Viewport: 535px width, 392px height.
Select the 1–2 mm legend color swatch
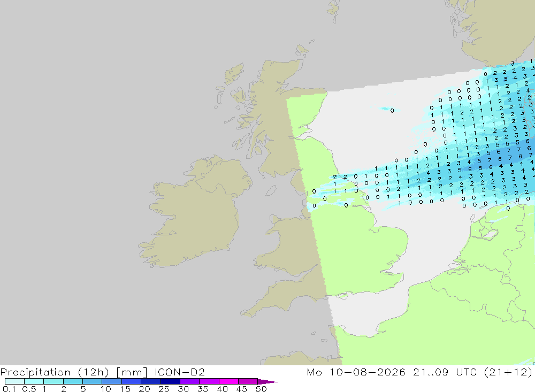tap(53, 381)
